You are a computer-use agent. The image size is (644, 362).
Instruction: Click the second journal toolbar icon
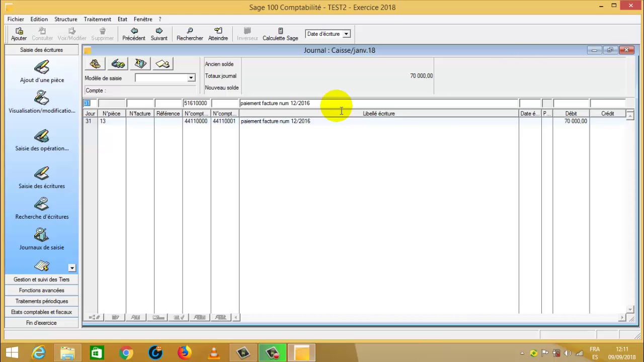point(118,64)
